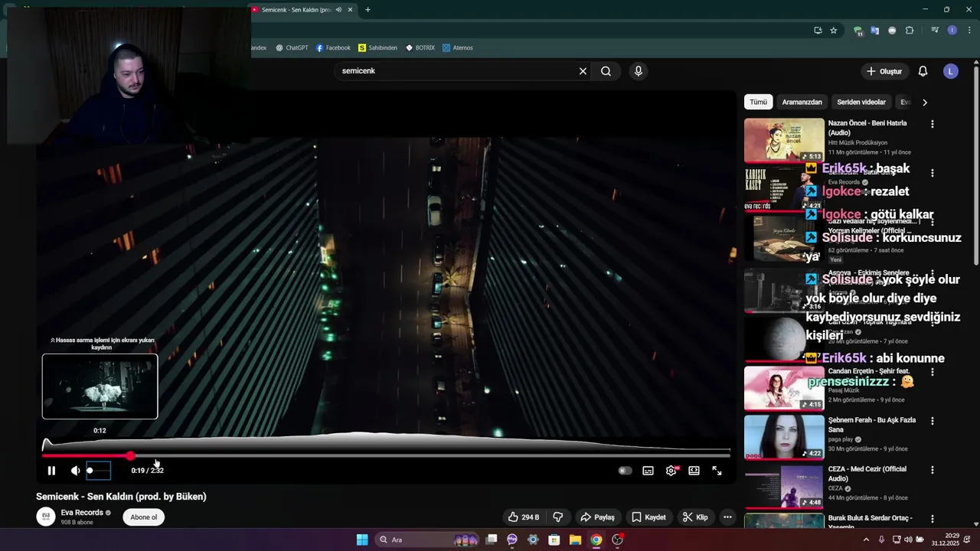Select the Aramanızdan filter chip
This screenshot has height=551, width=980.
tap(802, 102)
